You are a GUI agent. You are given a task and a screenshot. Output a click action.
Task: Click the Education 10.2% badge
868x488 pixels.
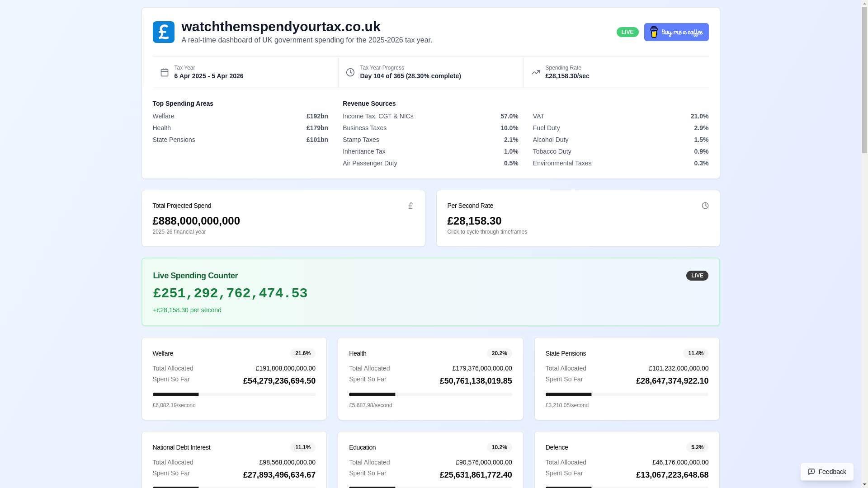[499, 447]
